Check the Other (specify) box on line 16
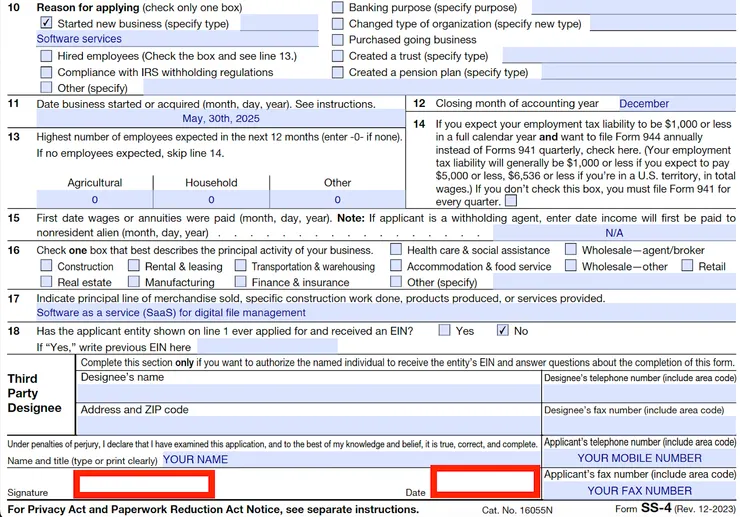Screen dimensions: 740x517 point(396,282)
